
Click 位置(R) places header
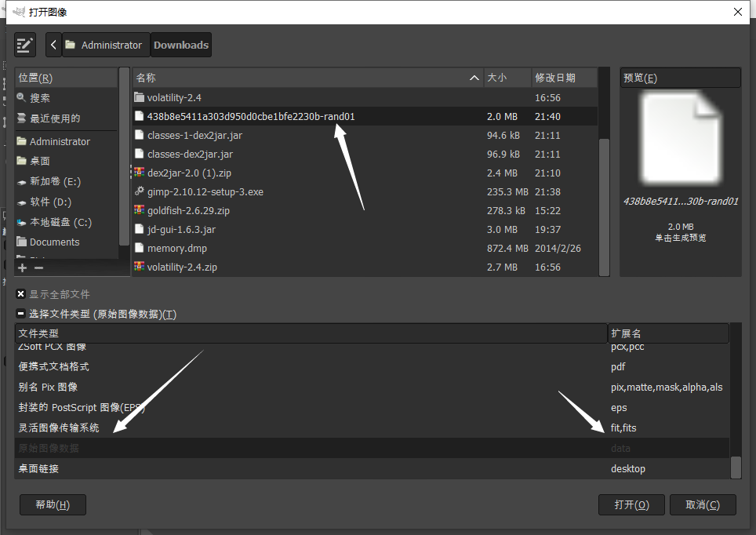(66, 78)
